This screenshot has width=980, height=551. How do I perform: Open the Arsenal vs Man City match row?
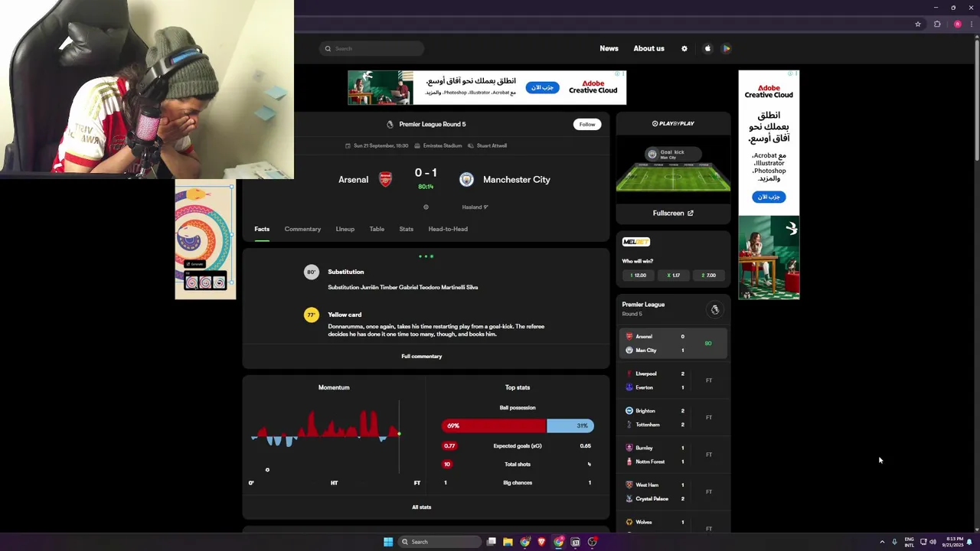(673, 344)
